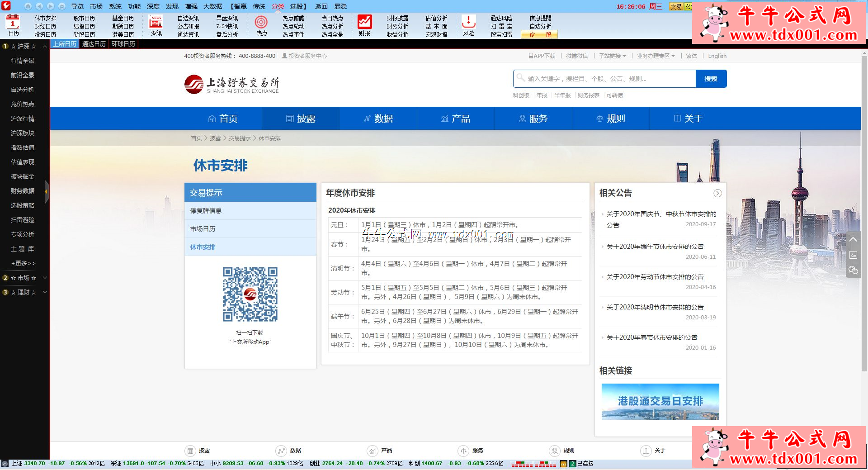Expand the 理财 sidebar section
Image resolution: width=868 pixels, height=470 pixels.
(45, 292)
